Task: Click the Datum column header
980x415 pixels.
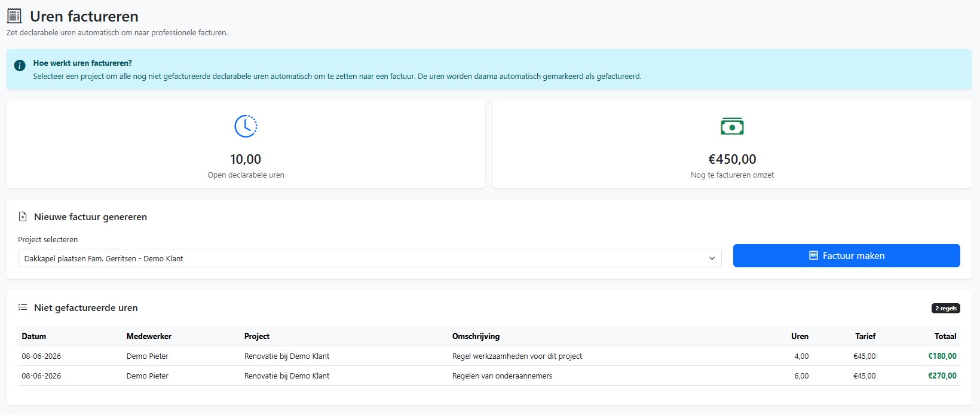Action: [x=34, y=336]
